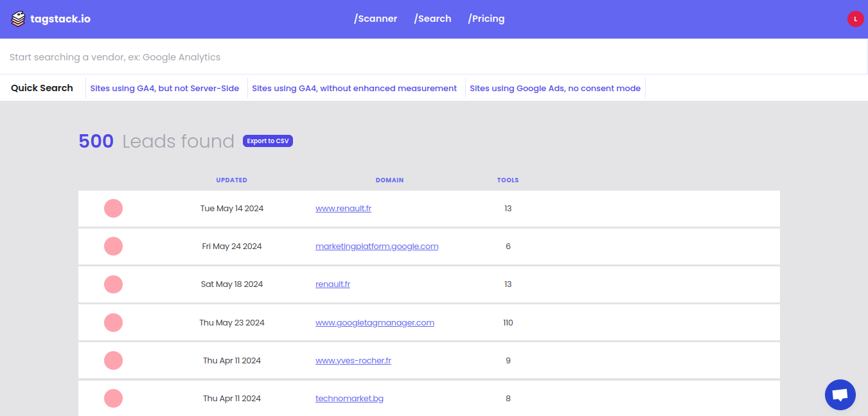Screen dimensions: 868x416
Task: Click the UPDATED column header
Action: coord(232,180)
